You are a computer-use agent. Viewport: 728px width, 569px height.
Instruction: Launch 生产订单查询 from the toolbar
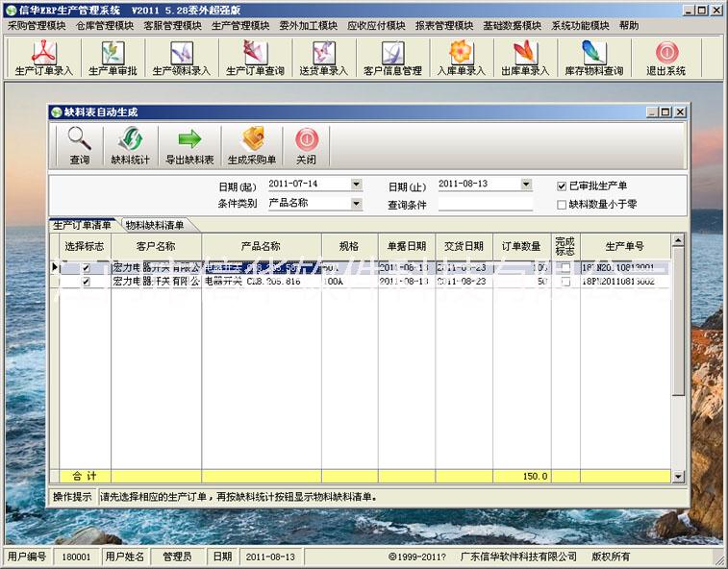tap(255, 58)
